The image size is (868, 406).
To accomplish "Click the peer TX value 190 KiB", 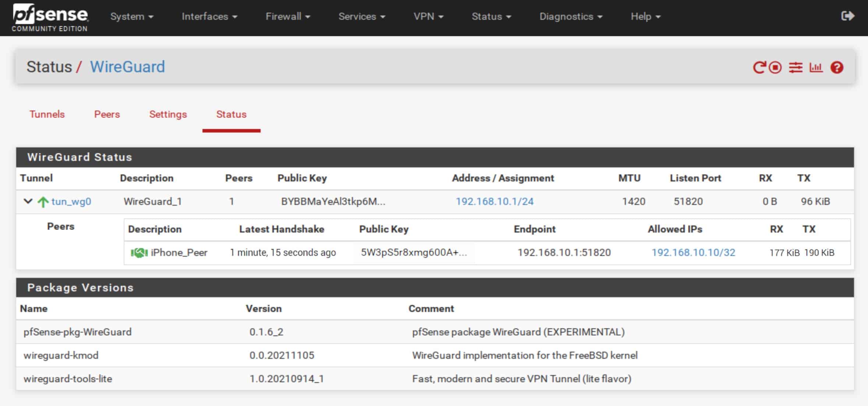I will [819, 253].
